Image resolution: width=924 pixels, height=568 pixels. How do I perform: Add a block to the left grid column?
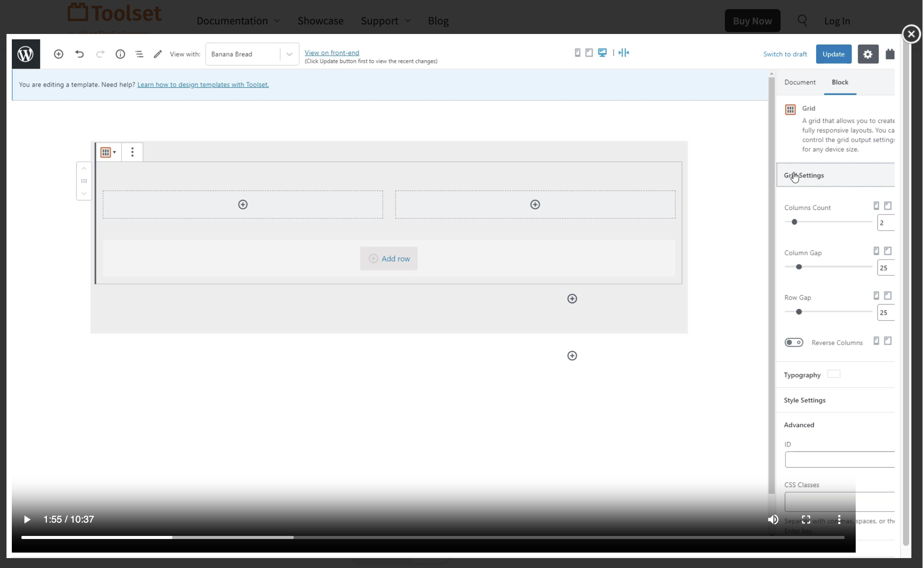[x=243, y=205]
